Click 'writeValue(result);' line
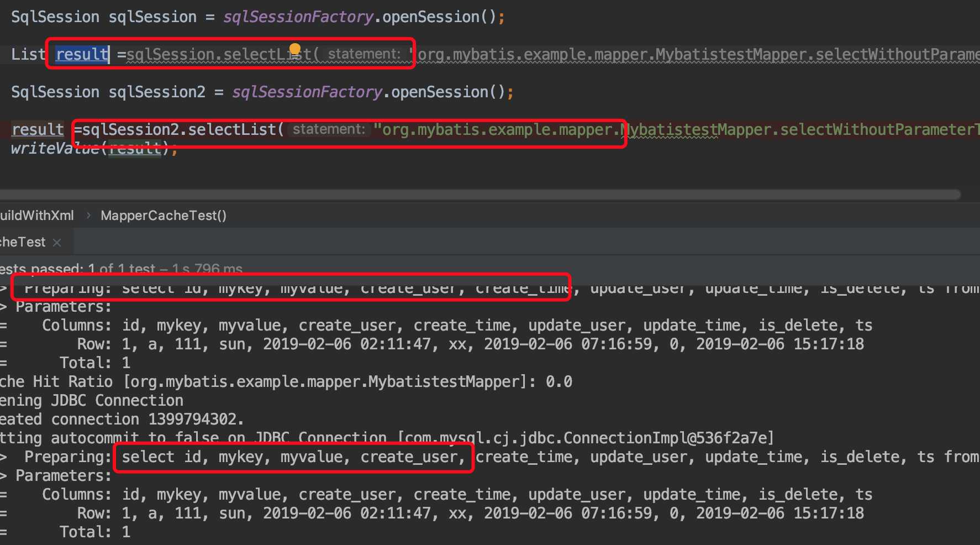980x545 pixels. pos(94,148)
